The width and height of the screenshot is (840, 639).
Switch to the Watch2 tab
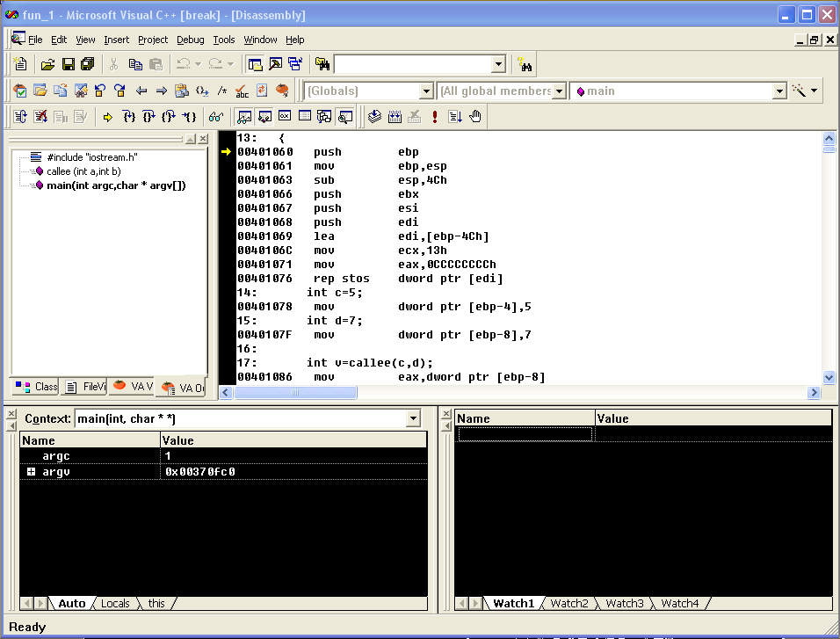tap(568, 604)
